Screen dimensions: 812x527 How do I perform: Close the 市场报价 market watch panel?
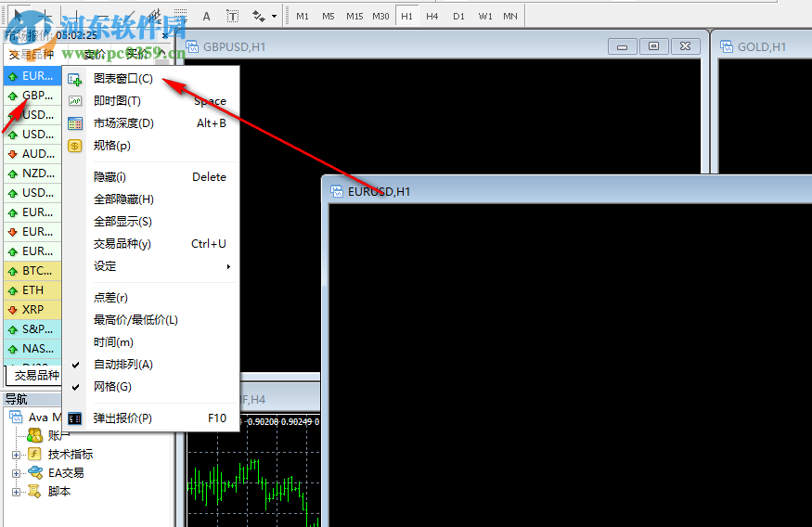point(165,35)
